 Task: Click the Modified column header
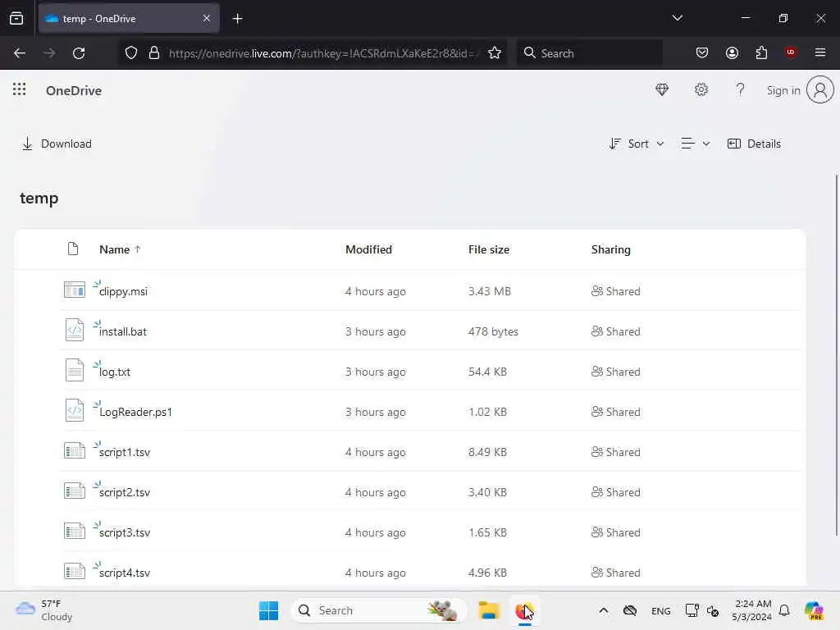tap(368, 249)
